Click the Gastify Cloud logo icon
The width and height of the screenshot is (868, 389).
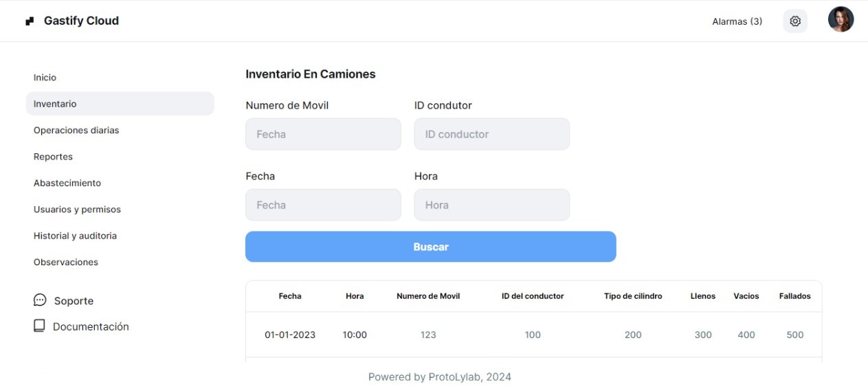(x=30, y=21)
